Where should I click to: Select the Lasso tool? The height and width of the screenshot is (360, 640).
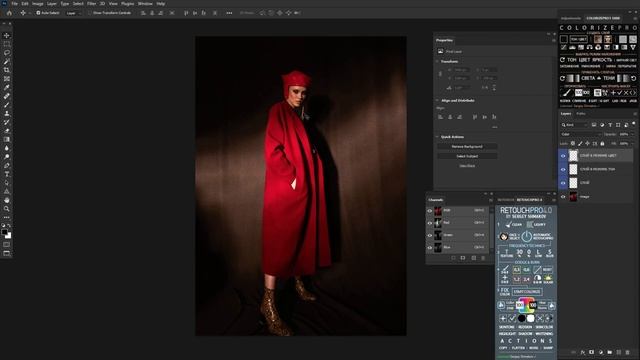[7, 53]
